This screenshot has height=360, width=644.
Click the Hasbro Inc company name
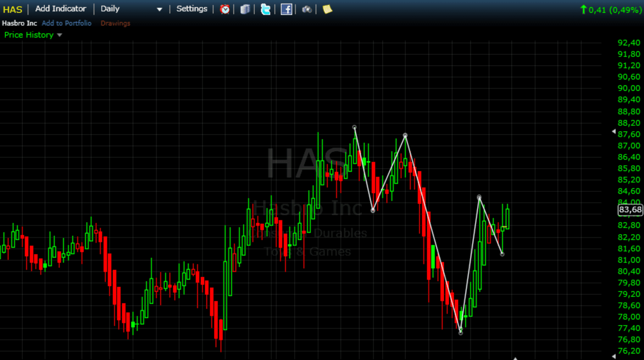click(20, 23)
